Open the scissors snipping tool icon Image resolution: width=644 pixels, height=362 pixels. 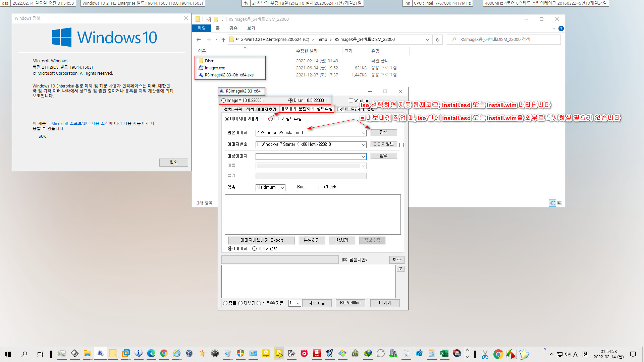[485, 354]
